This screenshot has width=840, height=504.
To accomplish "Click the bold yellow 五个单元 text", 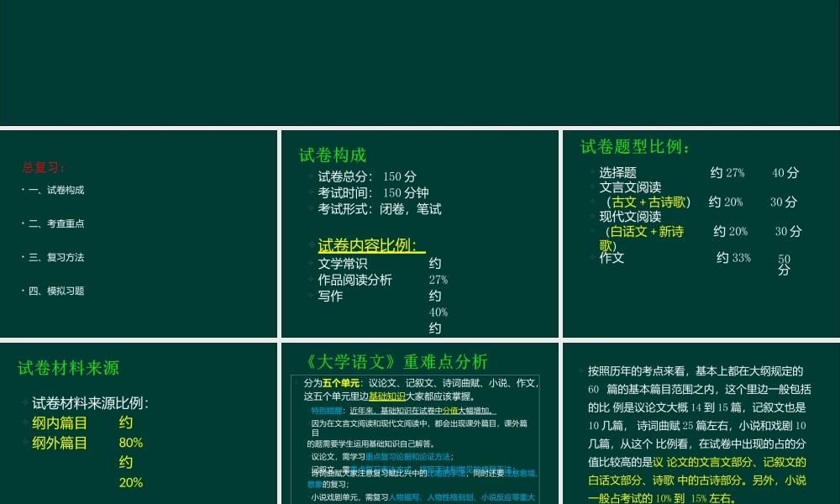I will click(341, 383).
